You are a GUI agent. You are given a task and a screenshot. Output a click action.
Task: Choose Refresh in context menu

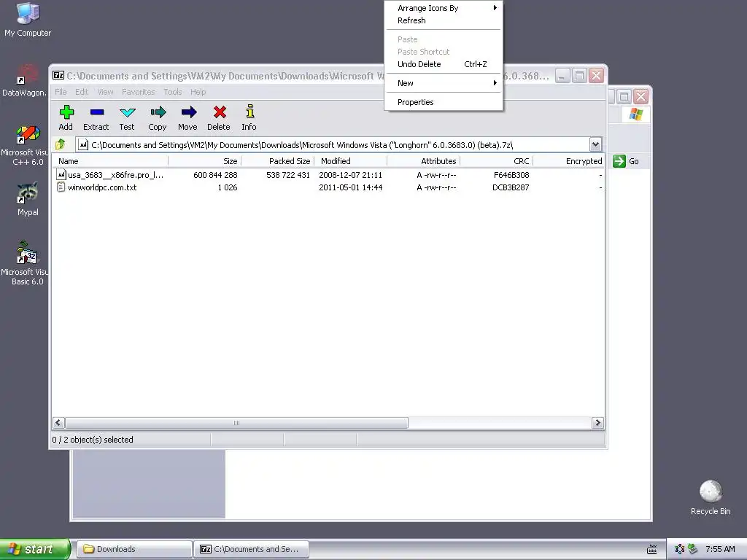(443, 20)
